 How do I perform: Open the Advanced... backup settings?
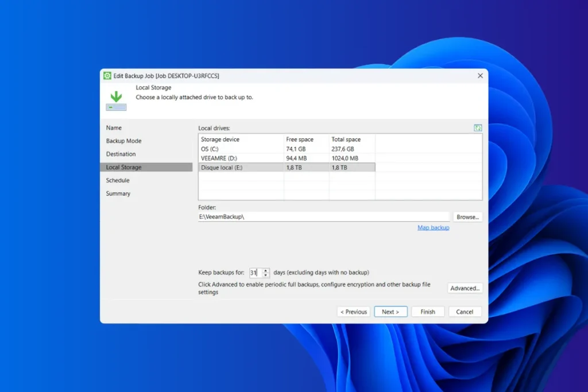[x=465, y=288]
